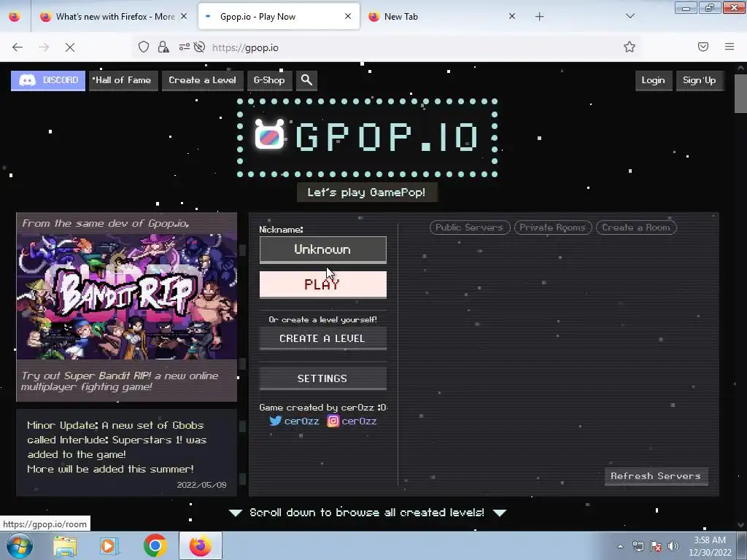Open Create a Level nav item
This screenshot has width=747, height=560.
tap(203, 80)
